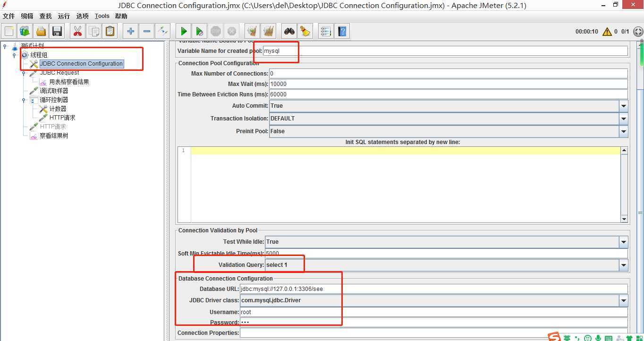
Task: Open the Transaction Isolation dropdown
Action: click(624, 119)
